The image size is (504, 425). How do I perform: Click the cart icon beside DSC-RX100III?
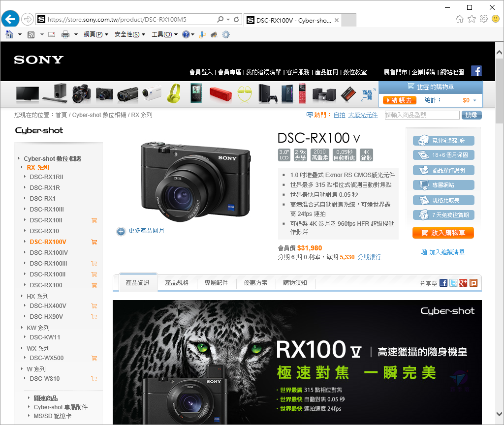click(94, 264)
